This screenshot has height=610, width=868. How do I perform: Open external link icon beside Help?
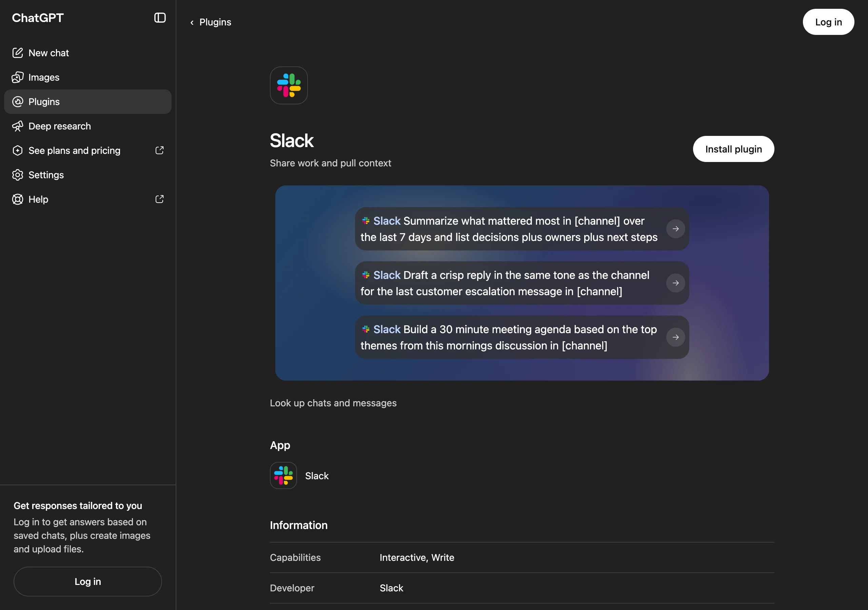(x=160, y=199)
